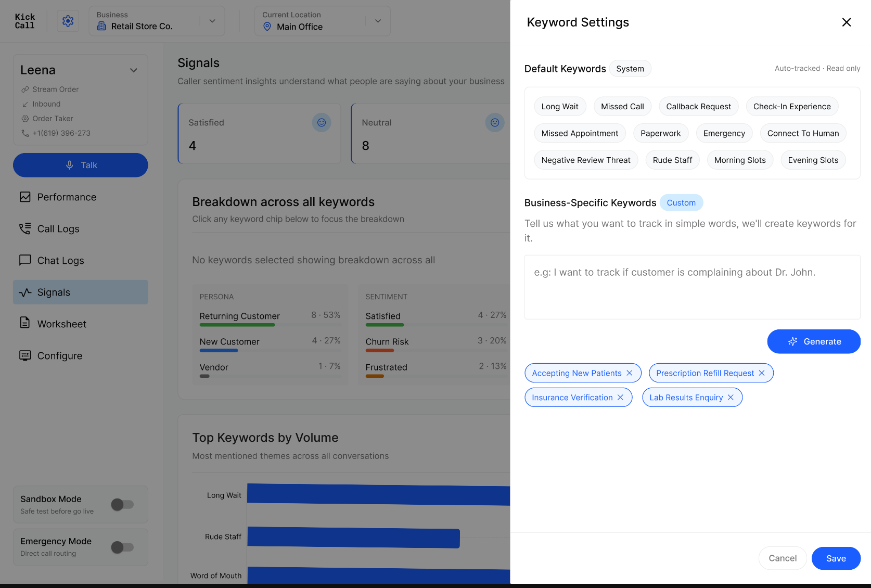The width and height of the screenshot is (871, 588).
Task: Click the Vendor persona row
Action: pyautogui.click(x=270, y=369)
